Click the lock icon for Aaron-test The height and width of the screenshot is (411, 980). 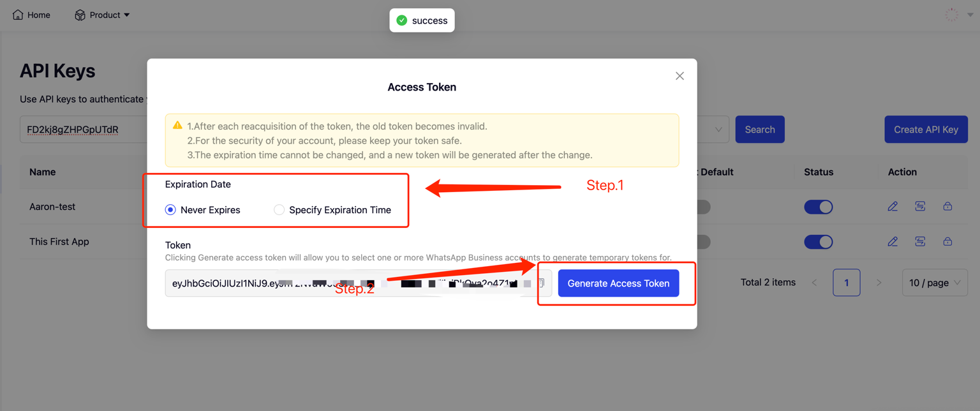947,206
